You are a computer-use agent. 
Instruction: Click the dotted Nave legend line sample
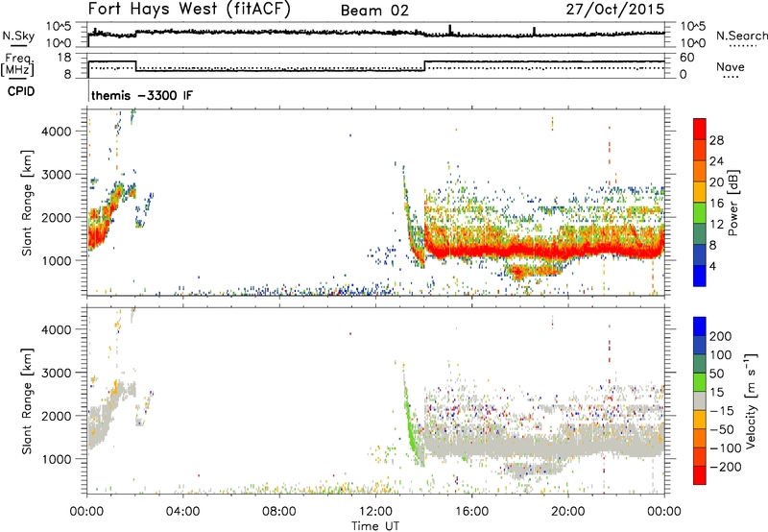pyautogui.click(x=731, y=78)
